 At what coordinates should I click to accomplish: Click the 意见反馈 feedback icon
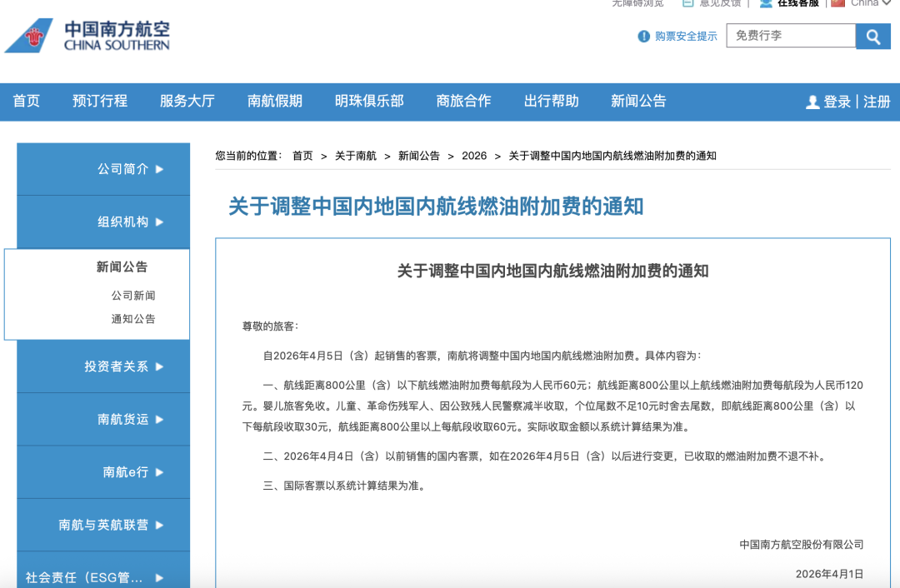[x=687, y=3]
